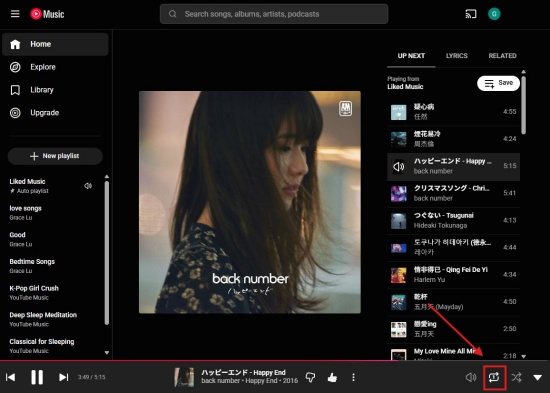Skip to next track
The height and width of the screenshot is (393, 550).
pyautogui.click(x=63, y=377)
